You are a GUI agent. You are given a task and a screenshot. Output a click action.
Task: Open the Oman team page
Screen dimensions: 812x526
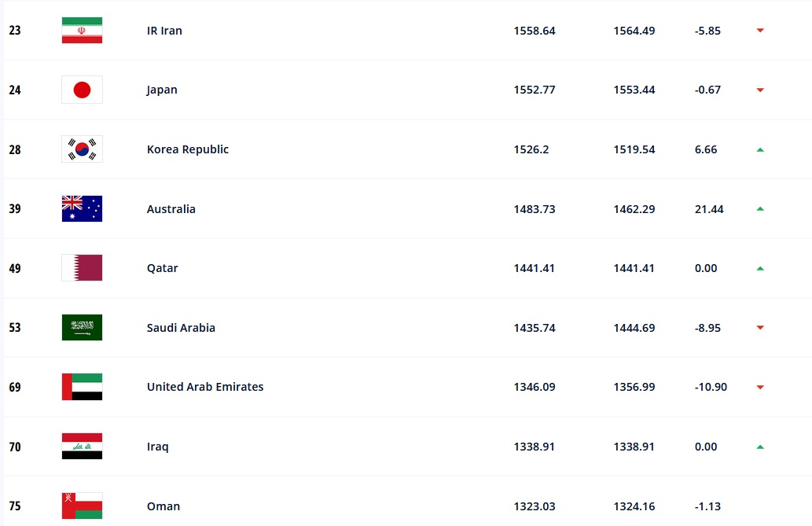[x=164, y=506]
